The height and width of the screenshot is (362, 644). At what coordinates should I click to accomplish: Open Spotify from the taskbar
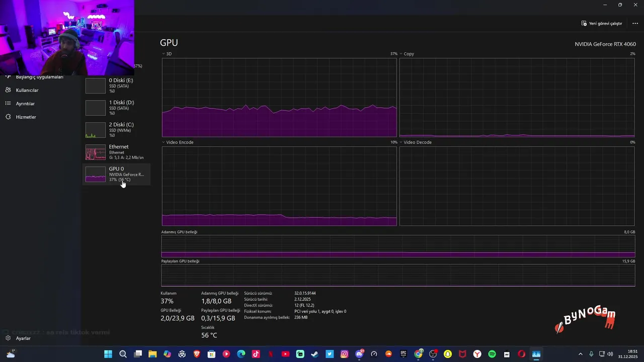point(492,354)
